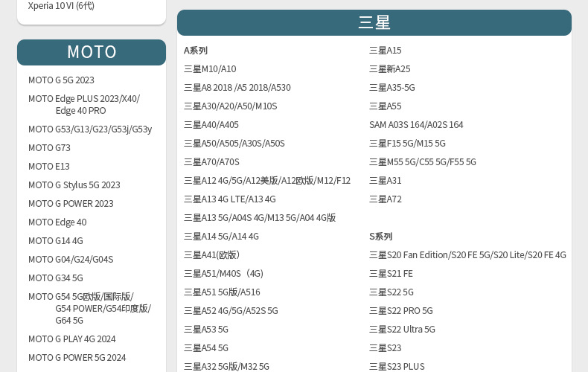
Task: Select 三星M55 5G/C55 5G/F55 5G
Action: [423, 162]
